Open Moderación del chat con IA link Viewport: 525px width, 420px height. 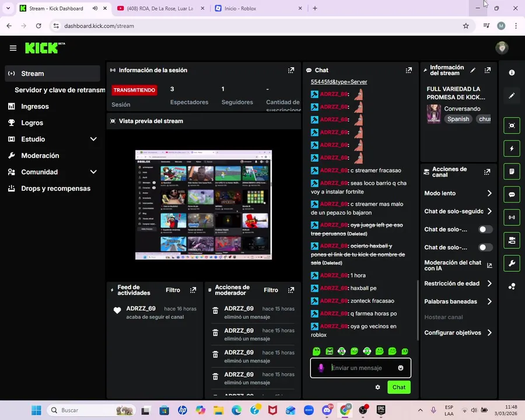tap(458, 265)
